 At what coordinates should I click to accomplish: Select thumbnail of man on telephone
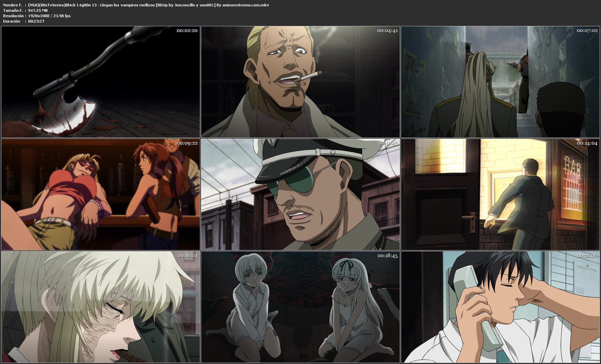coord(500,307)
